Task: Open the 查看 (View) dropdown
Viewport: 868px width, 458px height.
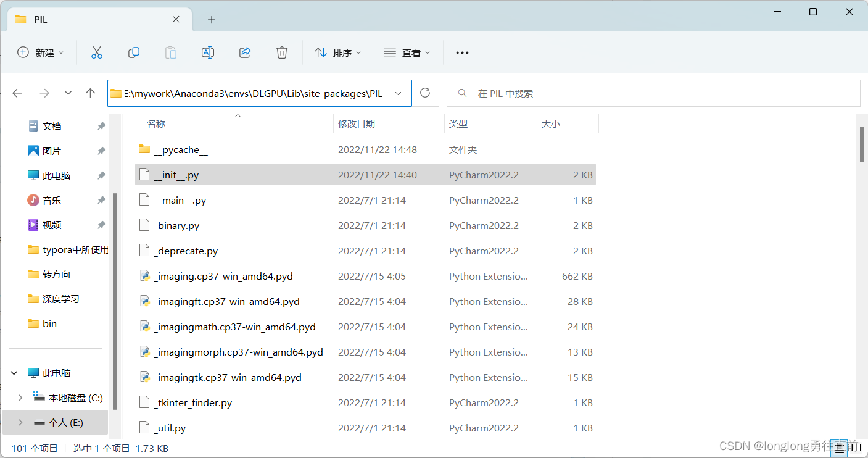Action: [407, 52]
